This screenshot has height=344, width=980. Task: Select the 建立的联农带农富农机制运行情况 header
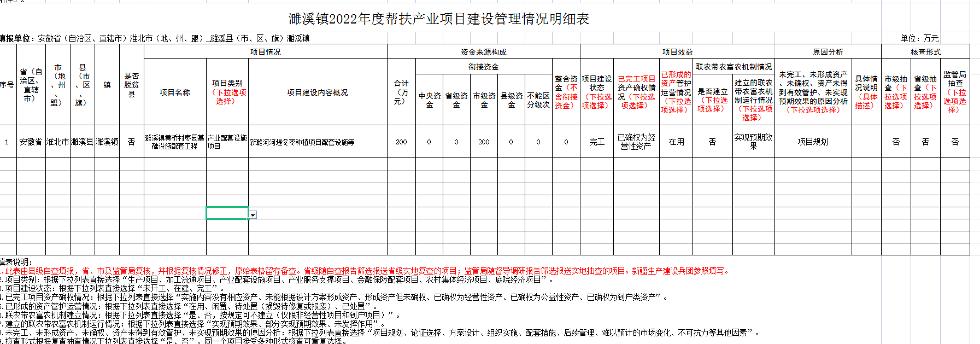tap(754, 100)
